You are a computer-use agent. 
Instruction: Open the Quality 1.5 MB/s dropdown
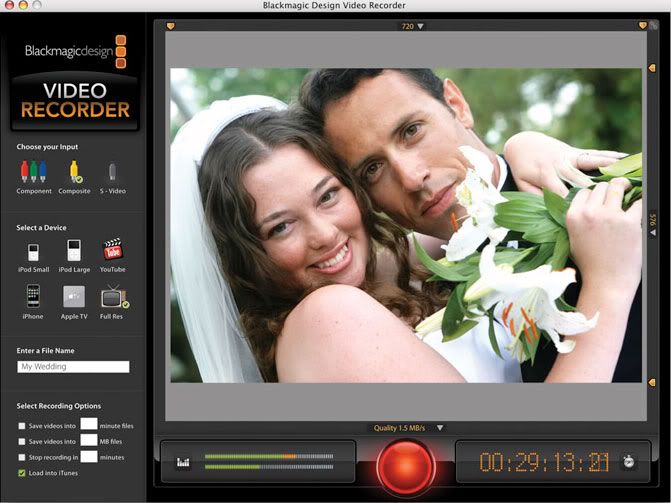click(x=439, y=428)
